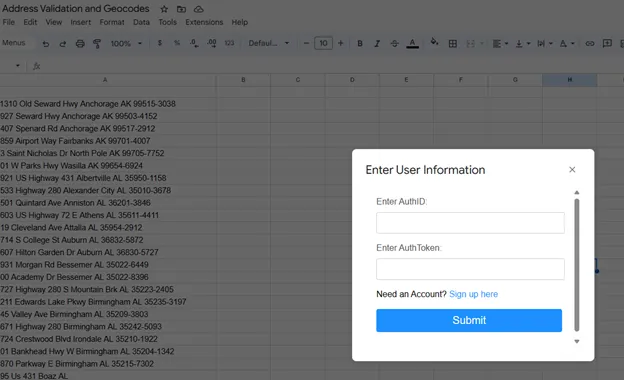Select cell with 870 Parkway E Birmingham

point(108,364)
